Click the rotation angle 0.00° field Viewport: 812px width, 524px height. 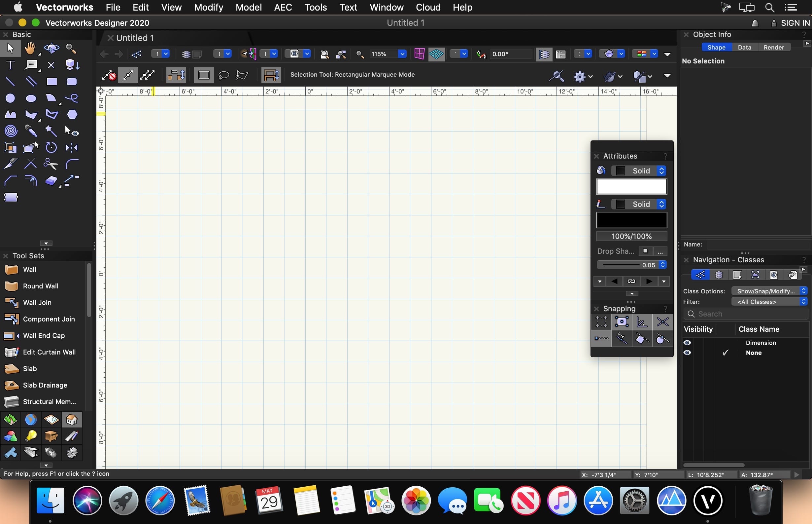point(511,54)
